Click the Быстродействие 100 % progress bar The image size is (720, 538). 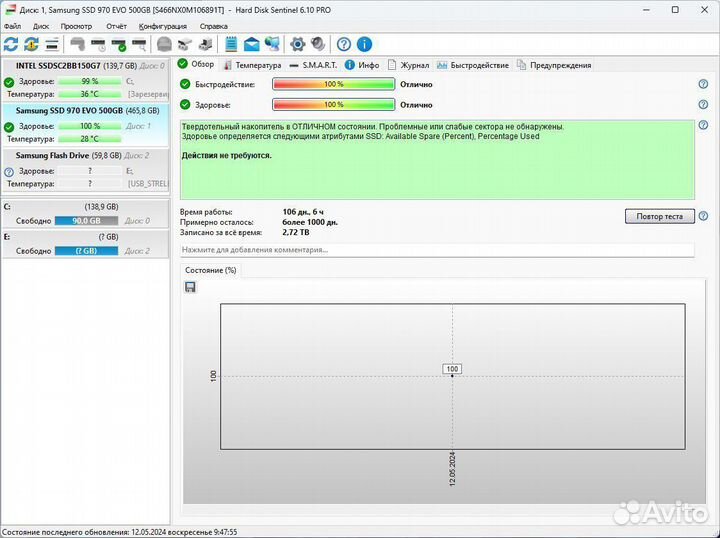coord(333,84)
